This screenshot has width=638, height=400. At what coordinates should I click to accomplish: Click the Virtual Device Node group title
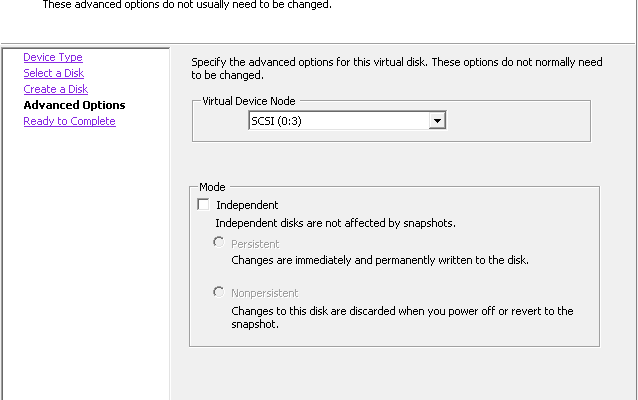coord(249,101)
